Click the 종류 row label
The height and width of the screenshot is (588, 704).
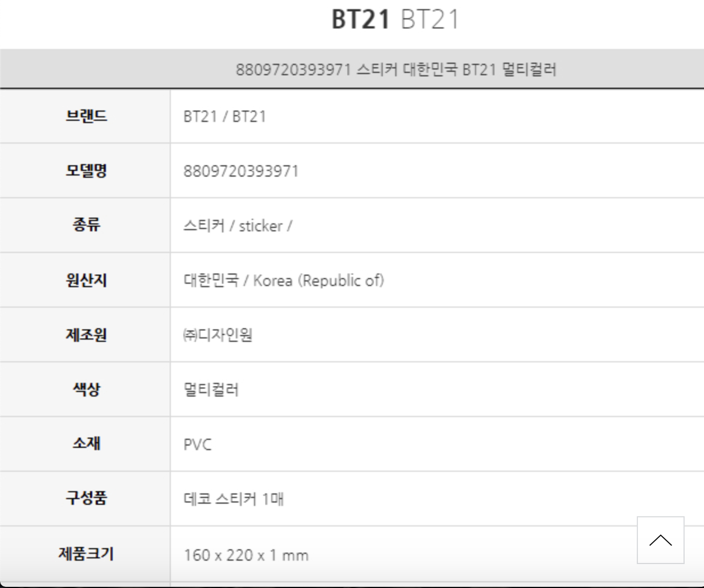click(x=86, y=225)
